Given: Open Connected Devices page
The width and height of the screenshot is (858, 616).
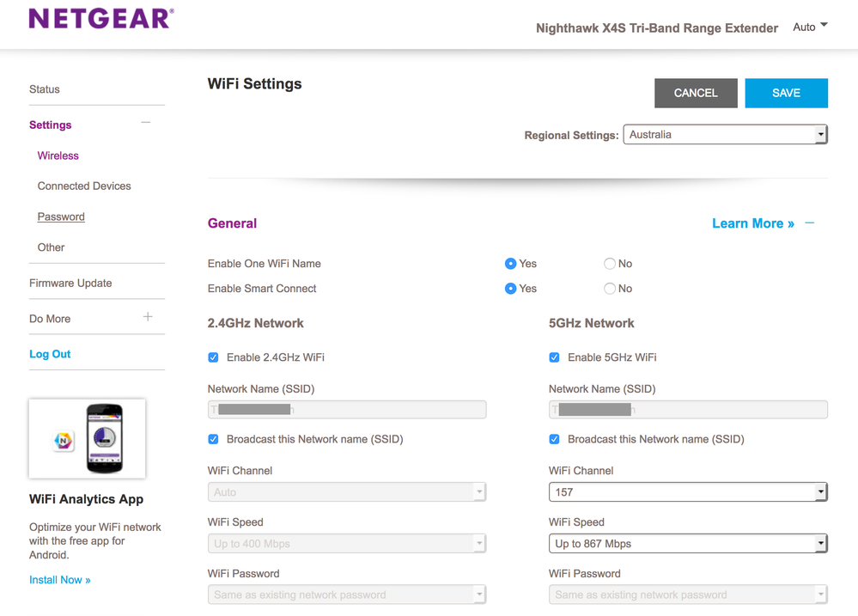Looking at the screenshot, I should (x=84, y=186).
